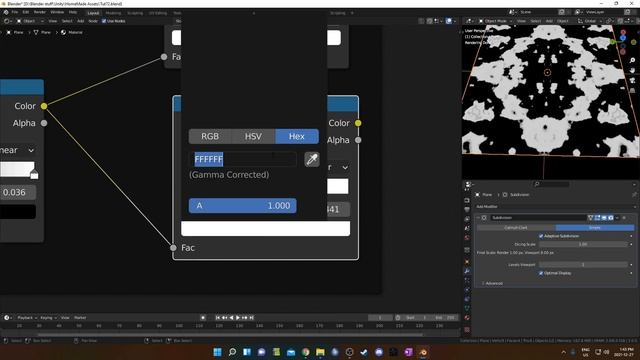Viewport: 640px width, 360px height.
Task: Click the ViewLayer selector field
Action: 605,12
